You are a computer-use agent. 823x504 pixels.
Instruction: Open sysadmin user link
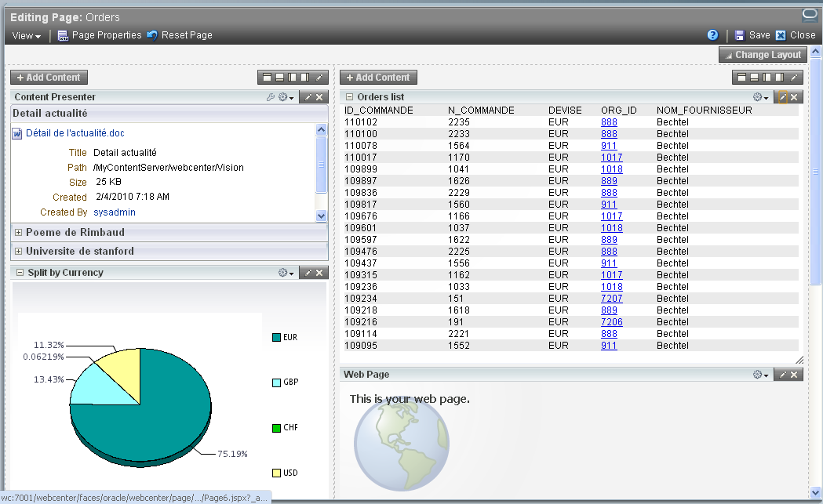pyautogui.click(x=115, y=212)
